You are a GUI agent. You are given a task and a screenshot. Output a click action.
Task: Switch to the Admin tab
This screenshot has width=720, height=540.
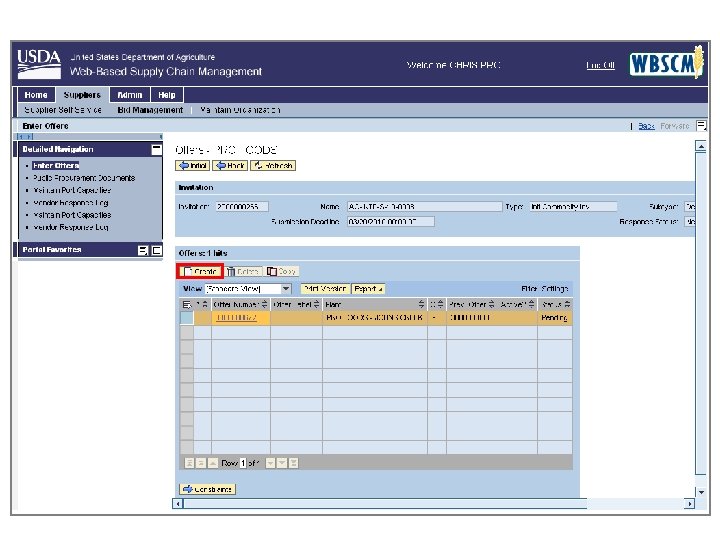coord(130,95)
